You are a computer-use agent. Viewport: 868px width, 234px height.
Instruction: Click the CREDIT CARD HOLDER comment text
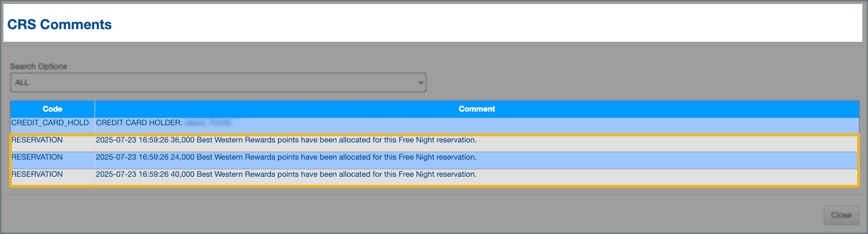(139, 122)
